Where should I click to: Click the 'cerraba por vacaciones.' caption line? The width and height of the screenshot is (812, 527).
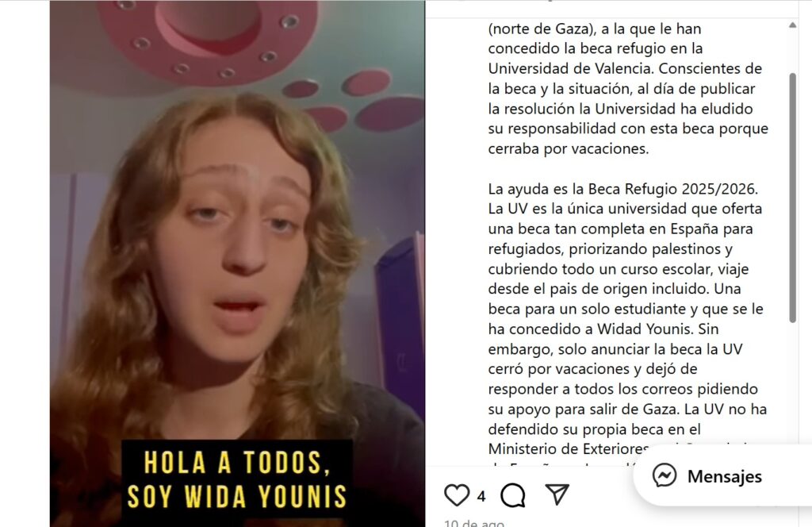[568, 148]
